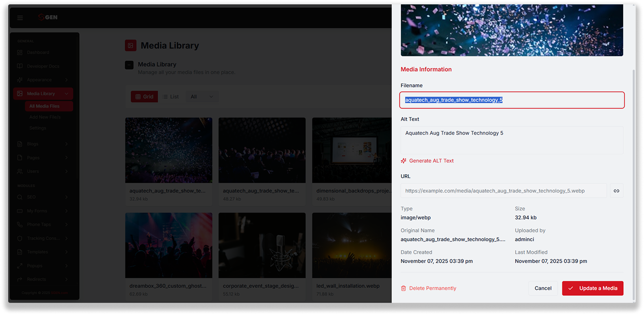
Task: Click the SEO search icon in sidebar
Action: pyautogui.click(x=20, y=197)
